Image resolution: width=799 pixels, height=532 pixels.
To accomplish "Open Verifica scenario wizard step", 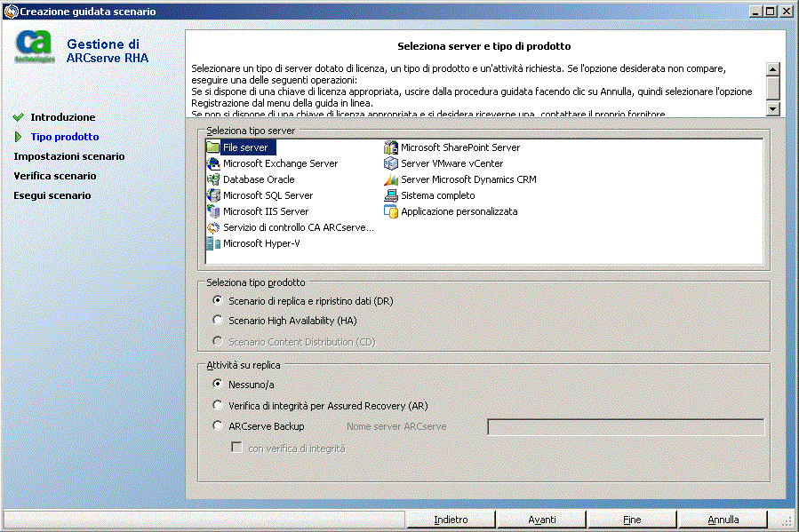I will 55,176.
